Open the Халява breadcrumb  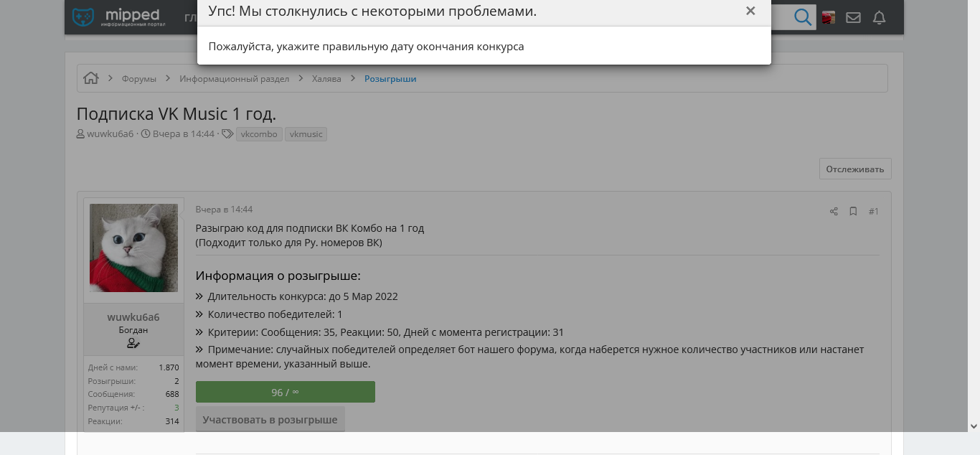(326, 79)
